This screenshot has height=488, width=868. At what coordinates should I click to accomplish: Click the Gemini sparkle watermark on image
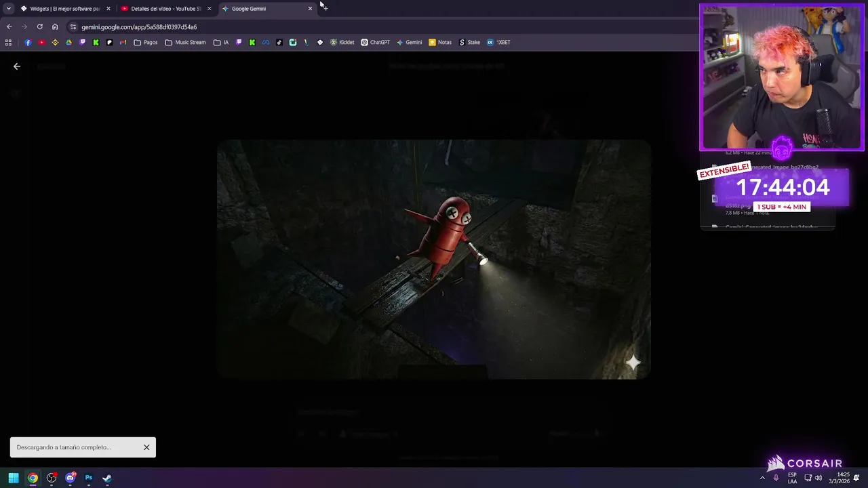pyautogui.click(x=633, y=363)
